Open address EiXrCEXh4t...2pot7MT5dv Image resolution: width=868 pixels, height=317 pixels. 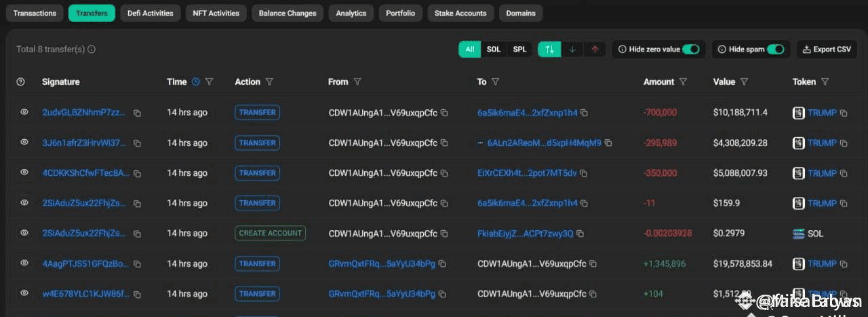pyautogui.click(x=527, y=173)
